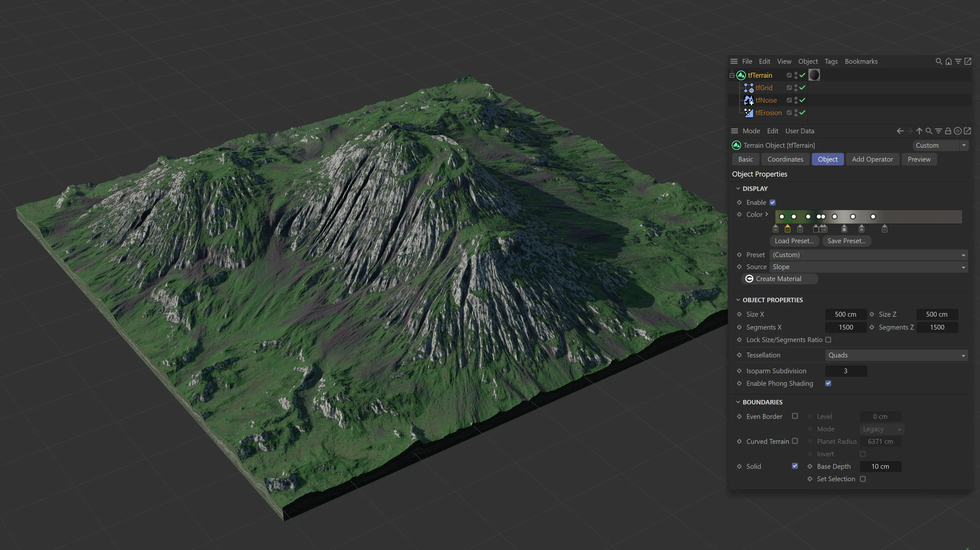Image resolution: width=980 pixels, height=550 pixels.
Task: Click the Object Manager home icon
Action: (x=948, y=61)
